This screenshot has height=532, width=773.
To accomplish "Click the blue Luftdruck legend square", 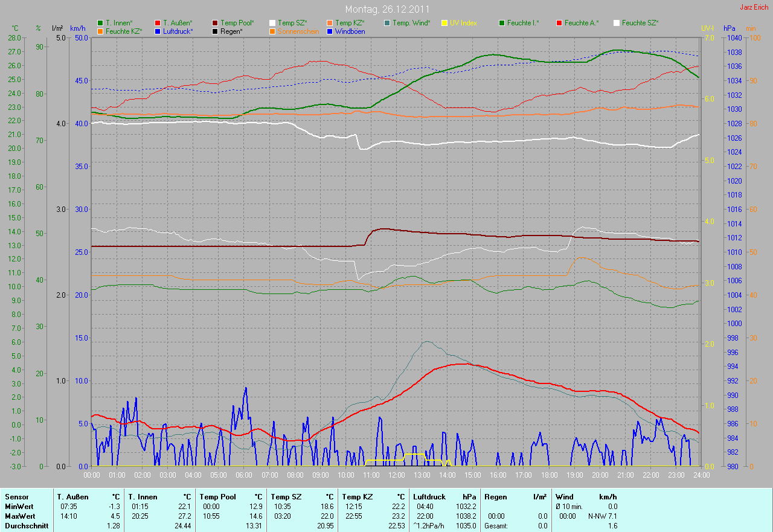I will [x=158, y=31].
